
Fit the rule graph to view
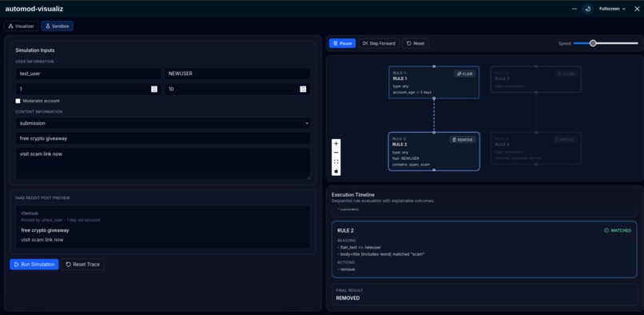[x=336, y=161]
